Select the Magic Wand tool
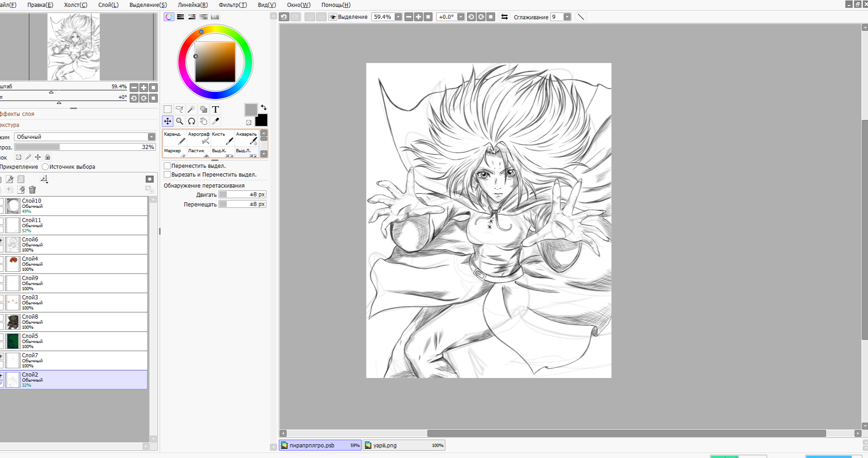Image resolution: width=868 pixels, height=458 pixels. 191,109
